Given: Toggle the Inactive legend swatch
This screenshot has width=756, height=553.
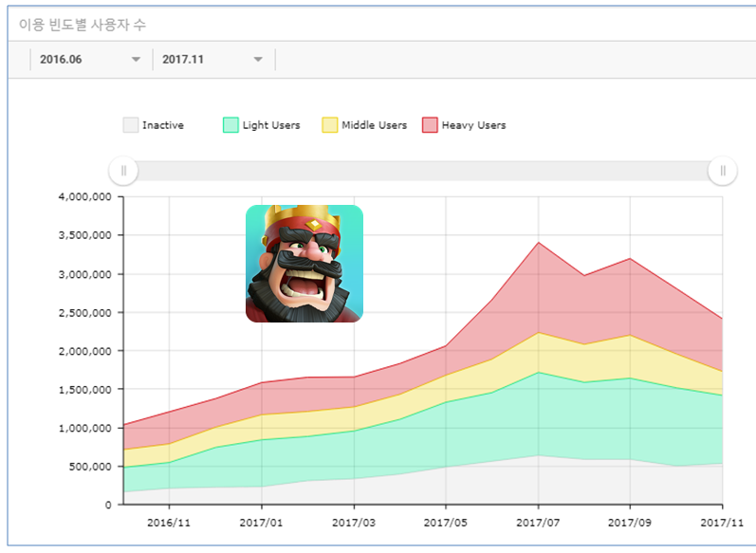Looking at the screenshot, I should (x=130, y=125).
